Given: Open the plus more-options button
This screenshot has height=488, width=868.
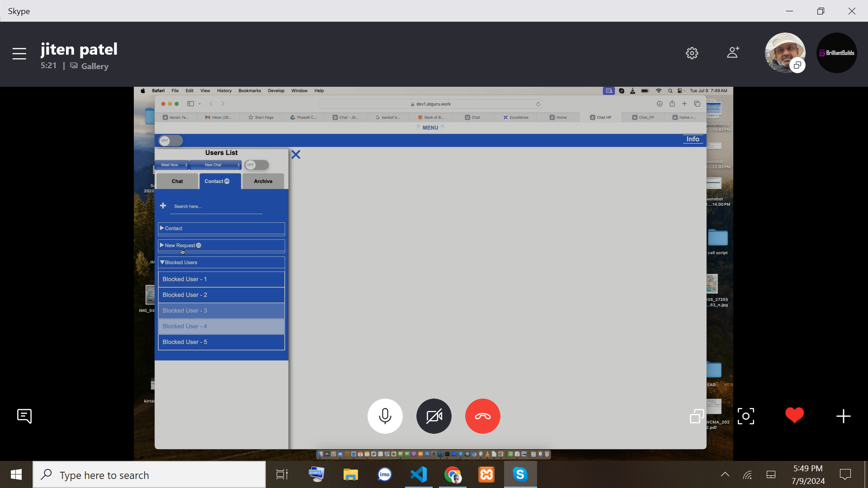Looking at the screenshot, I should [x=843, y=416].
